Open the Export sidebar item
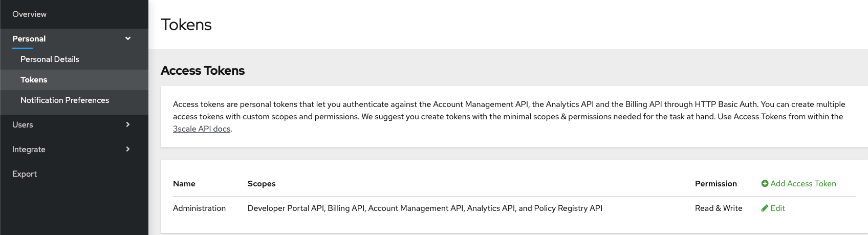The width and height of the screenshot is (868, 235). pyautogui.click(x=25, y=174)
